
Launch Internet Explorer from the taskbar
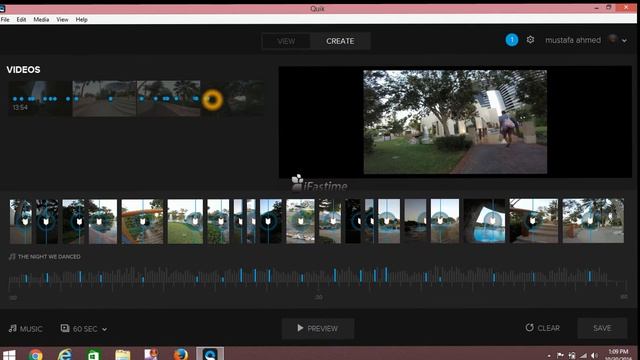64,354
